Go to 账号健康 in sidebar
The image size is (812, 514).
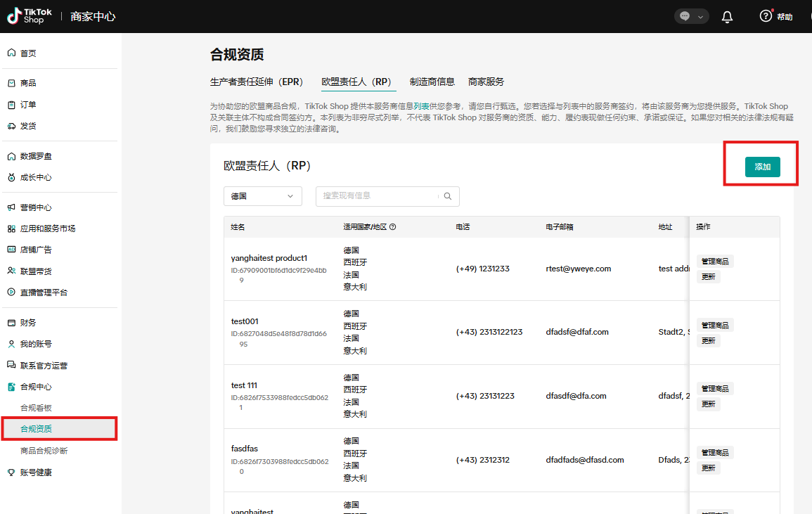(35, 473)
